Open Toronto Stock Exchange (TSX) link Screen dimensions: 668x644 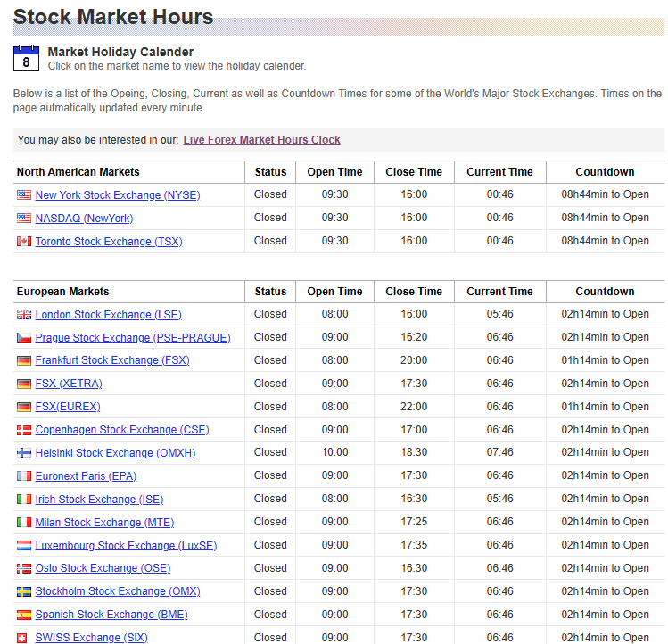(x=109, y=242)
